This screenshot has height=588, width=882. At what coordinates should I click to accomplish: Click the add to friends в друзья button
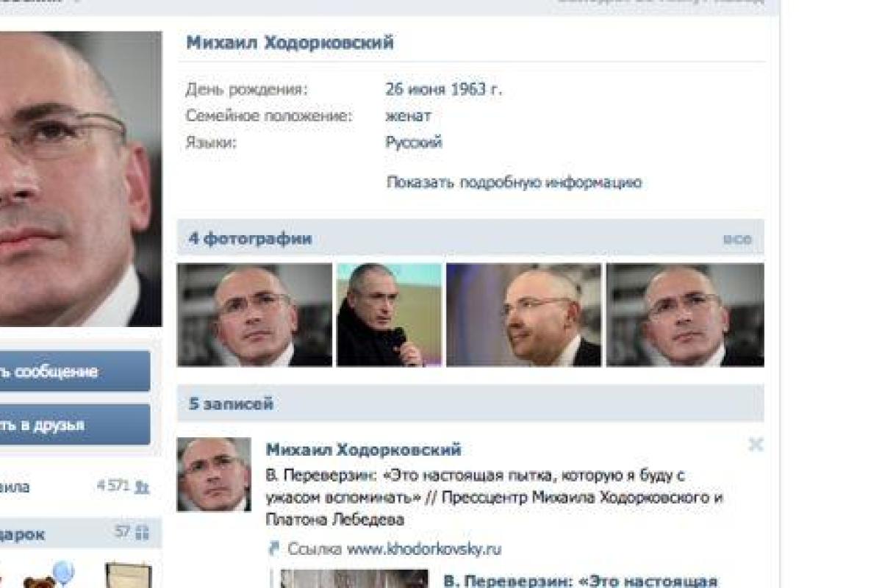[75, 425]
